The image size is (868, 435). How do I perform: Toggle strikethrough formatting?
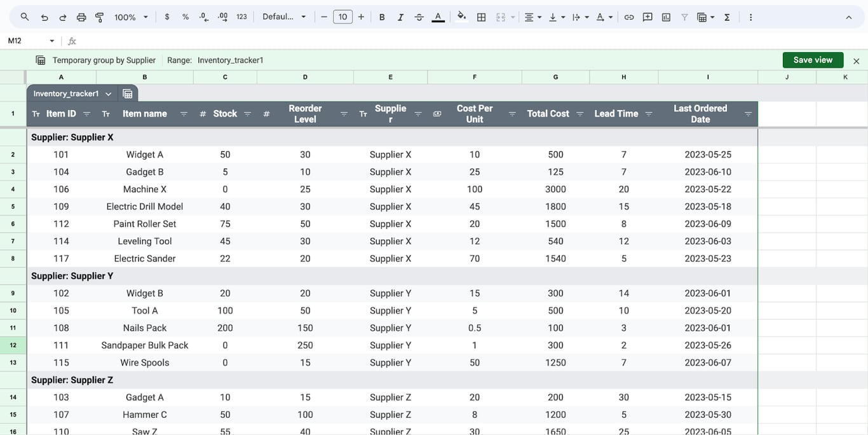pos(419,17)
